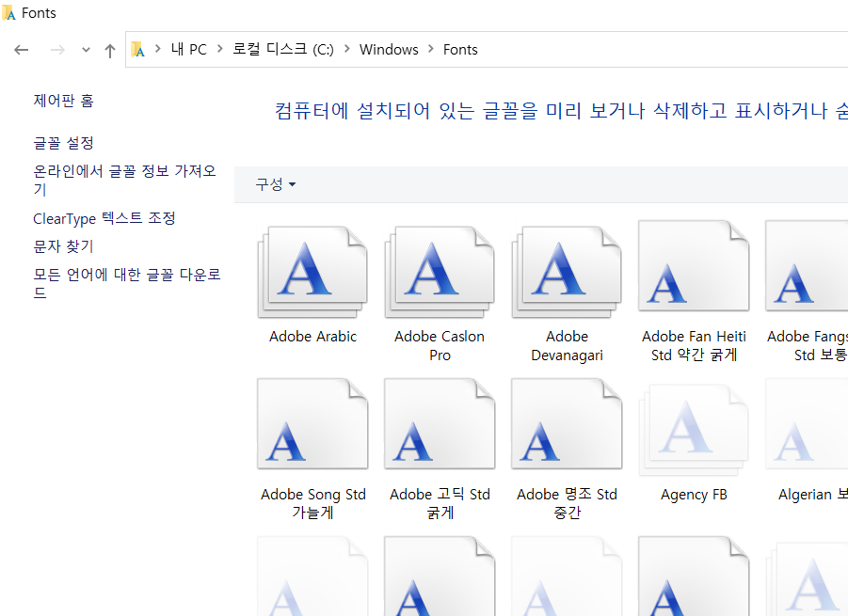Select Adobe 명조 Std 중간 font icon
This screenshot has height=616, width=848.
tap(567, 423)
